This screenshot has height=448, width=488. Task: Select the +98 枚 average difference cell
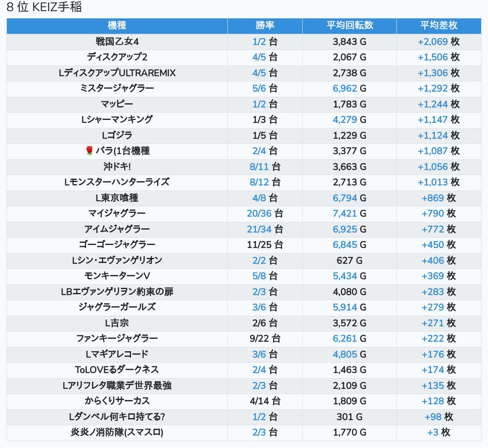439,417
